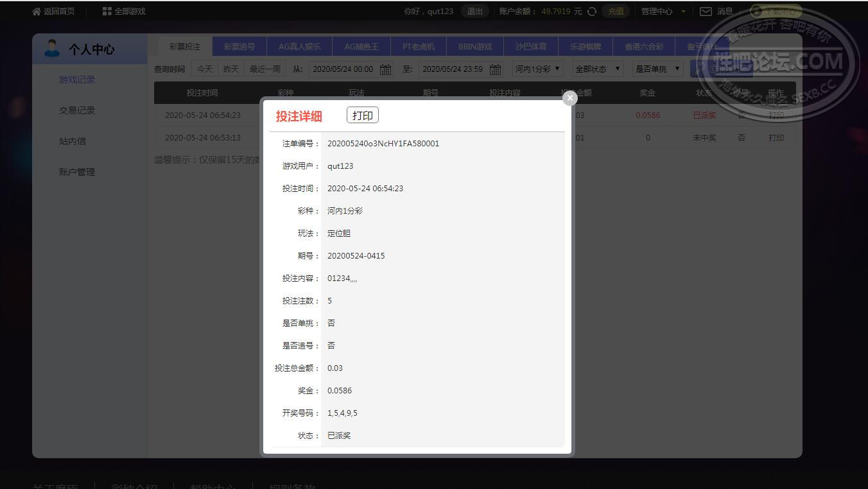Image resolution: width=868 pixels, height=489 pixels.
Task: Refresh account balance with circular arrow icon
Action: [x=592, y=12]
